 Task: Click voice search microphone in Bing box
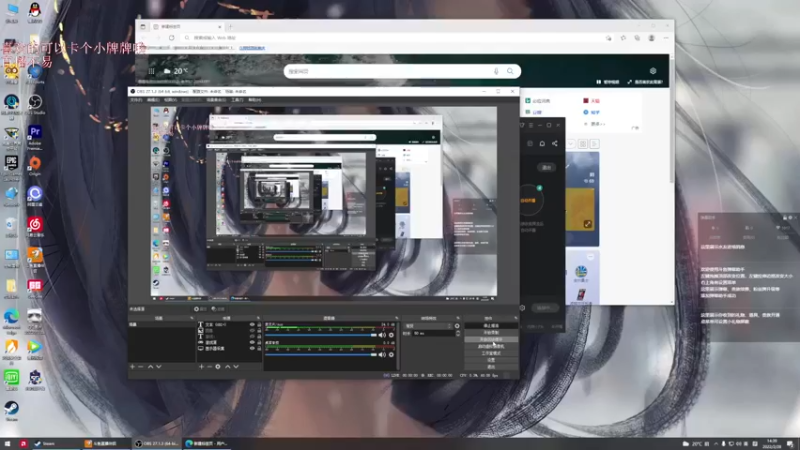click(496, 71)
